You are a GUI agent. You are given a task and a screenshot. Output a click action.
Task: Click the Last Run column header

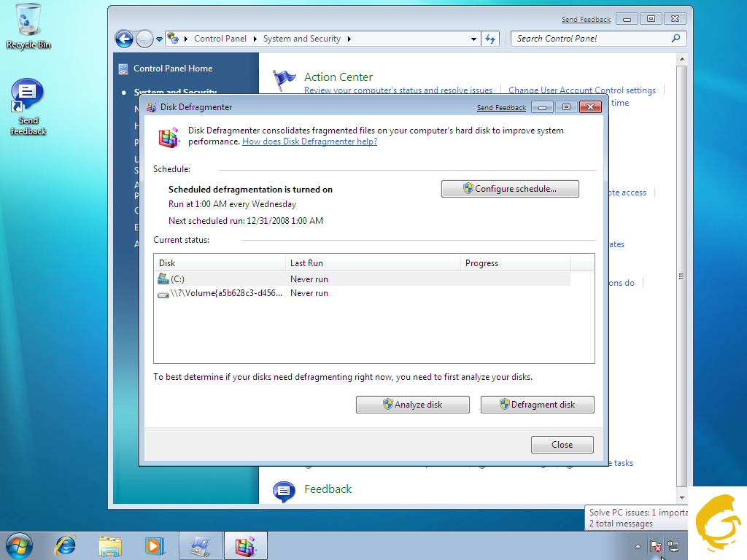click(372, 263)
